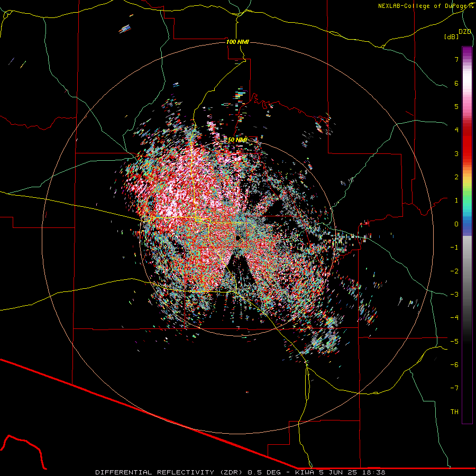Click the DZD [dB] color scale heading
The height and width of the screenshot is (476, 476).
[x=458, y=34]
